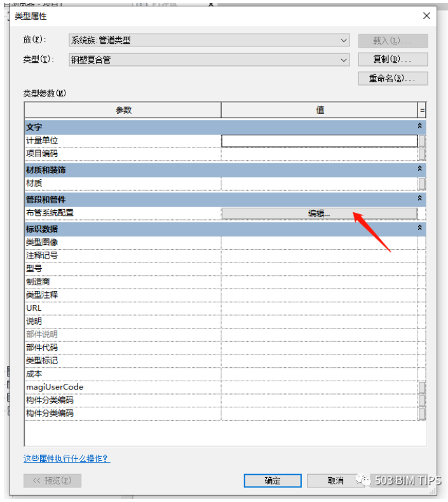Click the small button beside 材质 value
448x502 pixels.
click(422, 184)
